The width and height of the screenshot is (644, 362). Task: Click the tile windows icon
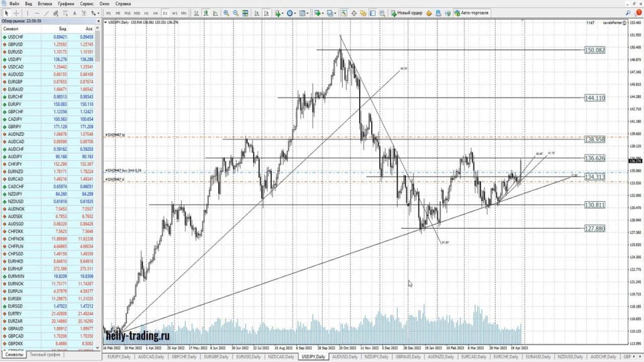click(245, 13)
